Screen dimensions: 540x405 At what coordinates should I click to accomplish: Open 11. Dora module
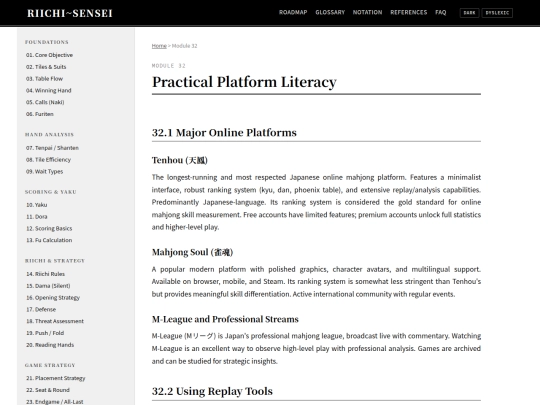[x=37, y=217]
